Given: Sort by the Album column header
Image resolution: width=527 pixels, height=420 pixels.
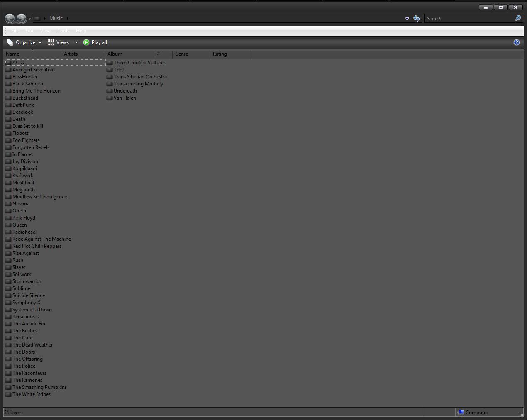Looking at the screenshot, I should [129, 54].
